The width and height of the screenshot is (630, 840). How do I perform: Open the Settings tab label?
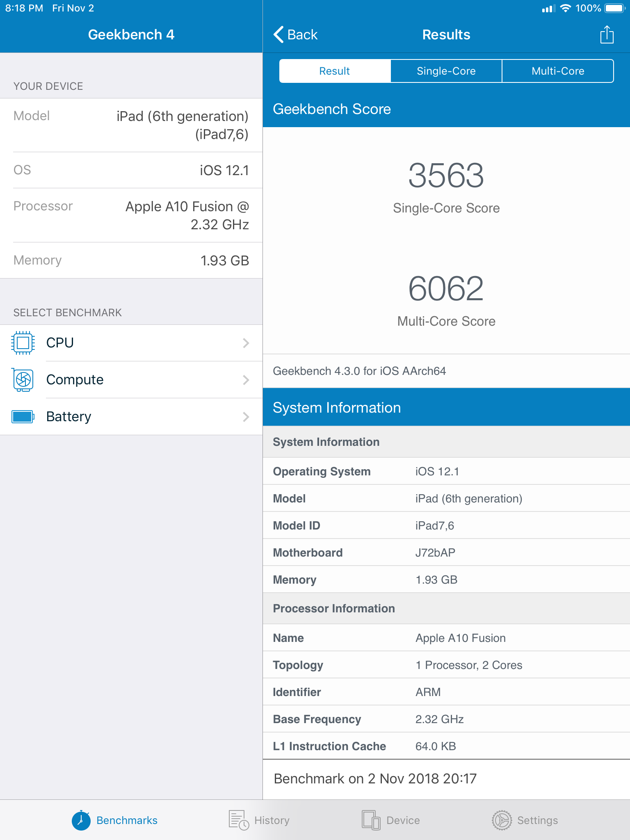[538, 820]
